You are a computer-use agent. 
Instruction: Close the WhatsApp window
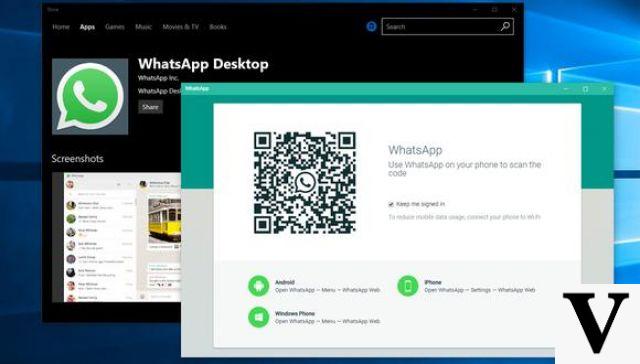[x=604, y=89]
